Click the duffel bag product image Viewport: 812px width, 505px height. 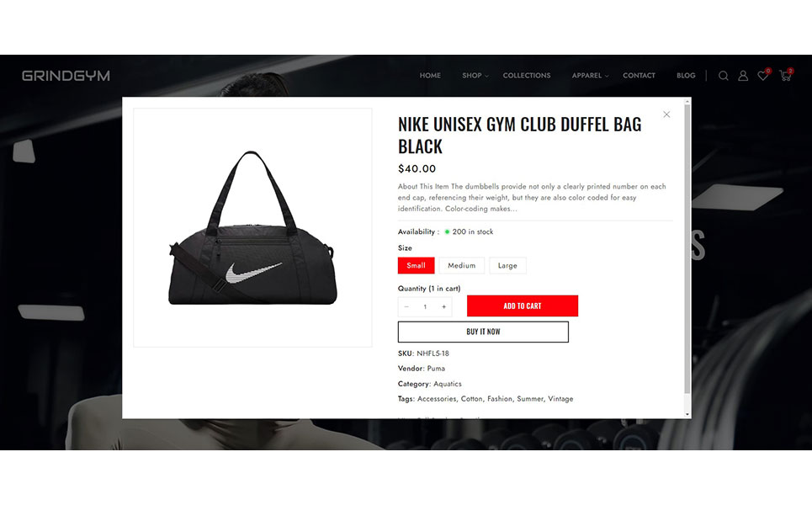[x=252, y=227]
